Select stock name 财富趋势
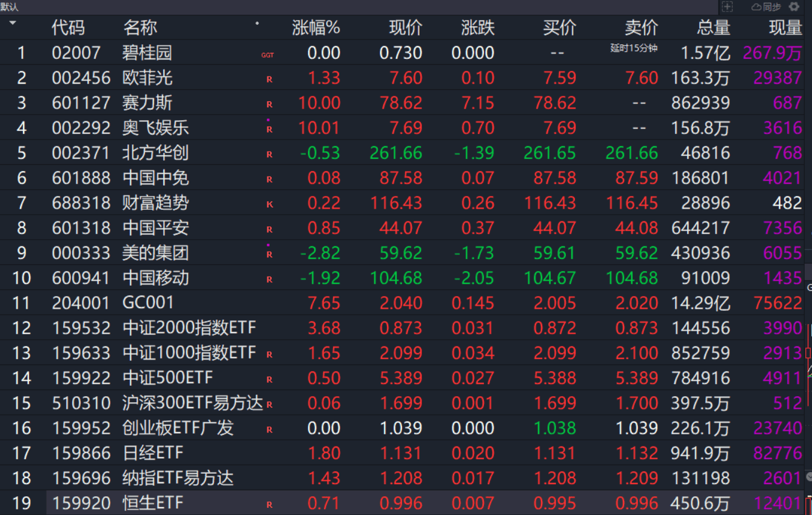The width and height of the screenshot is (812, 515). coord(156,203)
